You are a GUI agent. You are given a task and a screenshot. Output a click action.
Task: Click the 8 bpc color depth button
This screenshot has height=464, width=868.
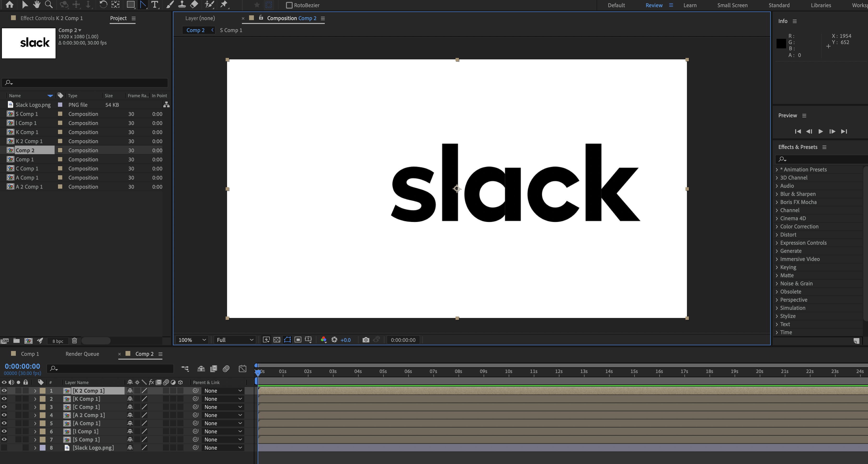tap(58, 341)
